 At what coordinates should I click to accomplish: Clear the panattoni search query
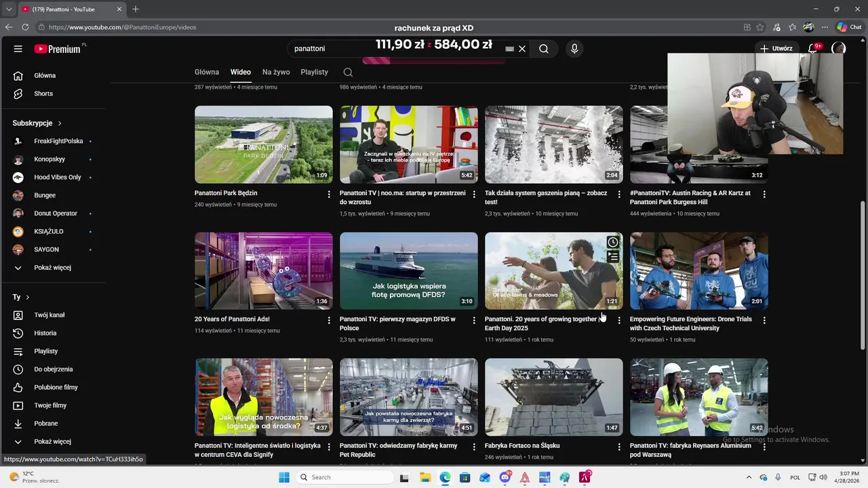(x=522, y=49)
